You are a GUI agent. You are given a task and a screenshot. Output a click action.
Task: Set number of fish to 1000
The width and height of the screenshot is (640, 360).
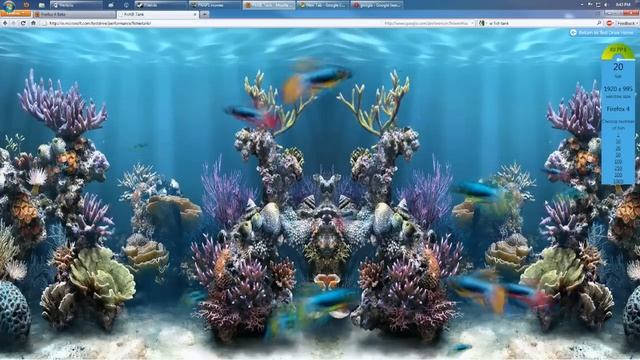618,181
